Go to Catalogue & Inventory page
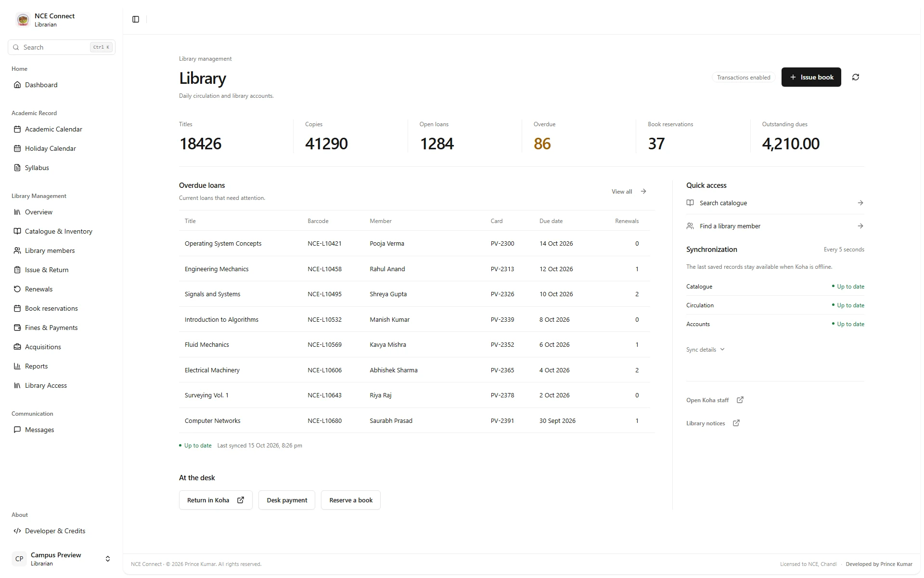Viewport: 924px width, 578px height. click(x=62, y=231)
